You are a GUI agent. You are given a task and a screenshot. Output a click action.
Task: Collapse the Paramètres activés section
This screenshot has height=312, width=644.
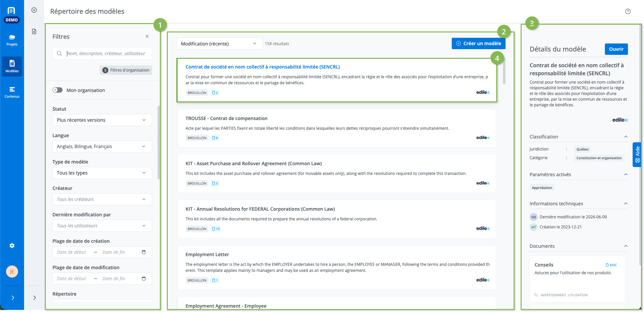pyautogui.click(x=625, y=175)
